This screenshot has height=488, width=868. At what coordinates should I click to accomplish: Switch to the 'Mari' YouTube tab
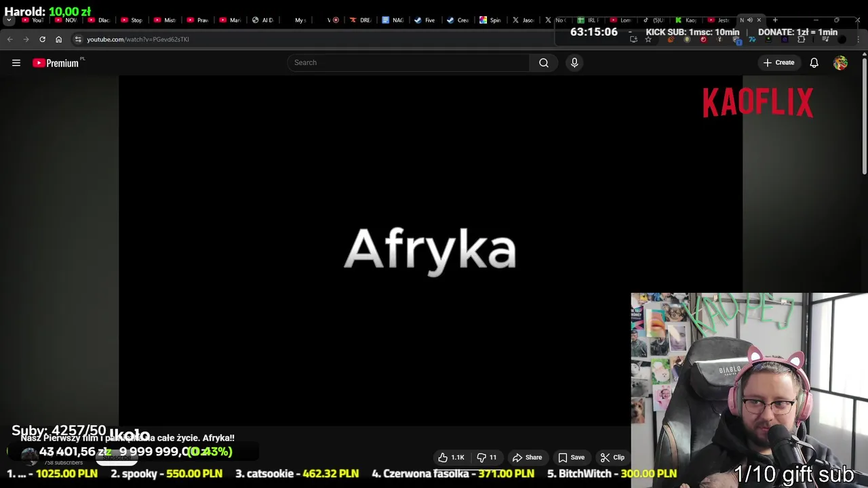click(x=230, y=20)
